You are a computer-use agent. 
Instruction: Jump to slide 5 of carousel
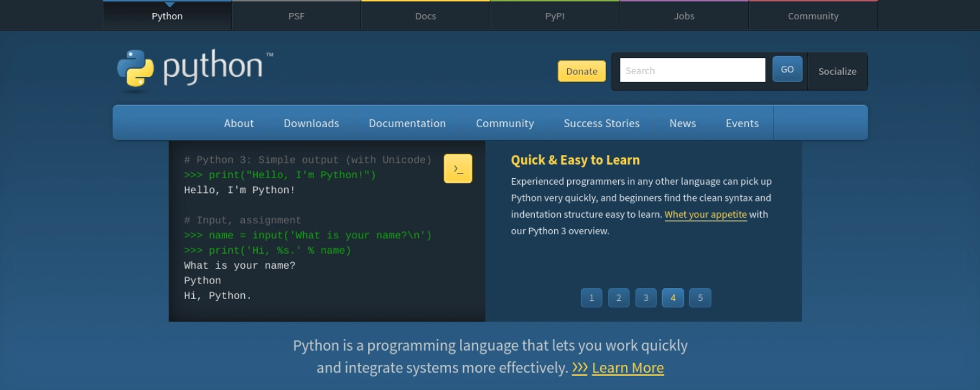click(700, 298)
